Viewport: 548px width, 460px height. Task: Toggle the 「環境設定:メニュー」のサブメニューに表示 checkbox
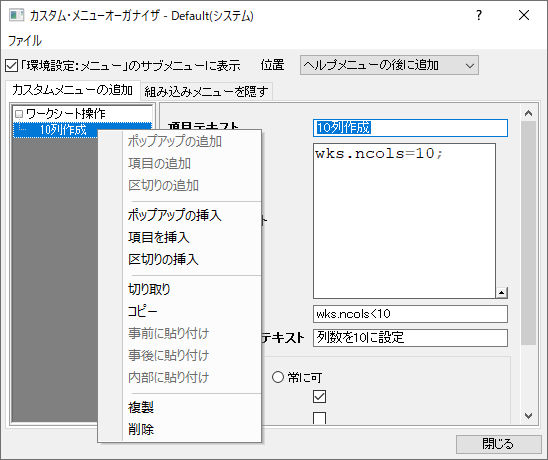(x=12, y=65)
